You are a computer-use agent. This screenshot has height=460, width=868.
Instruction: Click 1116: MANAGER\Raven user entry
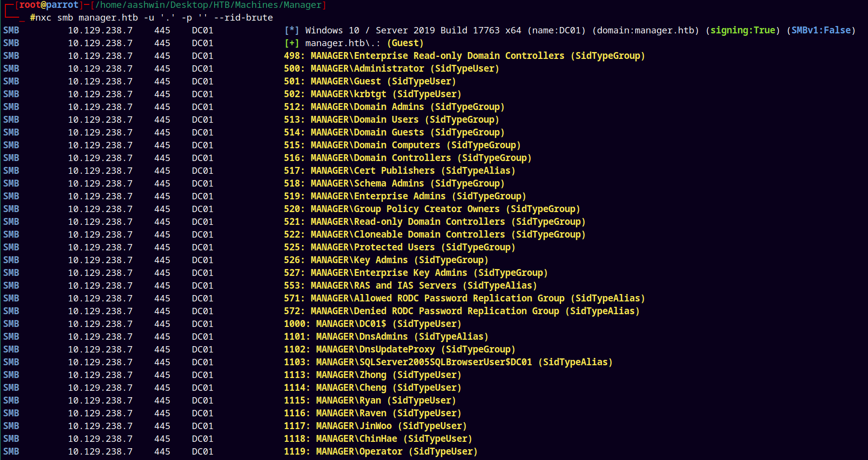point(373,413)
